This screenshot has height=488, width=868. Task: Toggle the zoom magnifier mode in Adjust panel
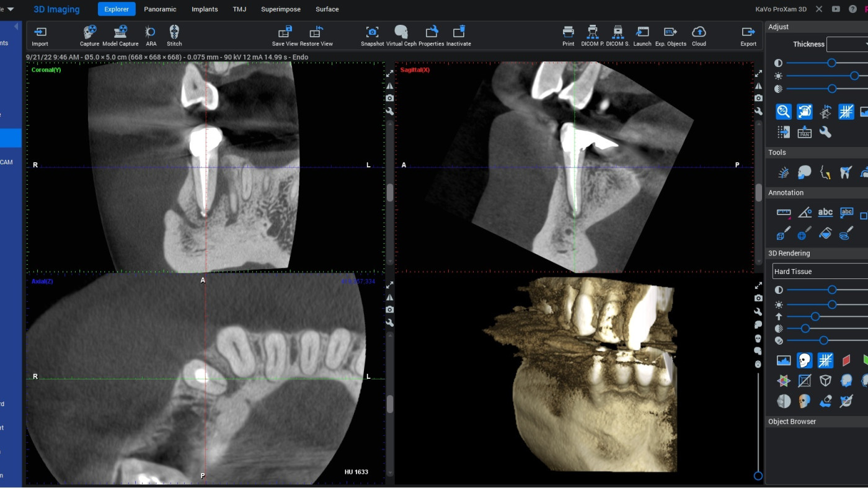784,112
